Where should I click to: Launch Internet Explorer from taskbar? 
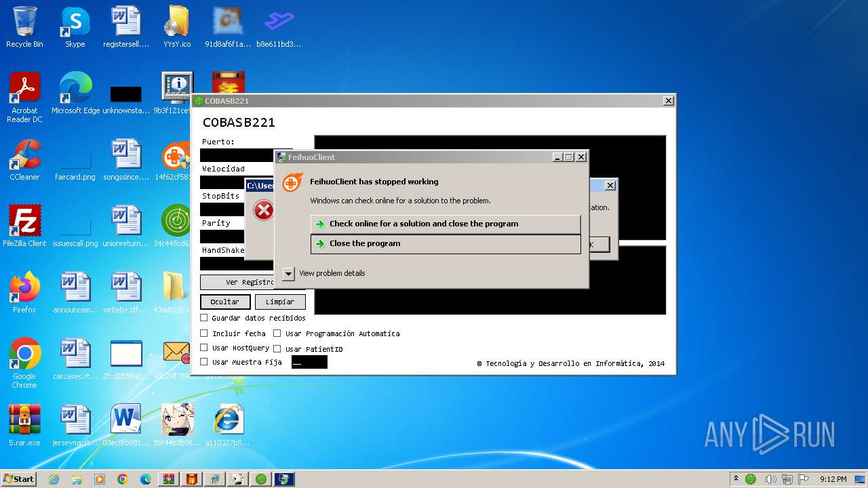click(54, 479)
